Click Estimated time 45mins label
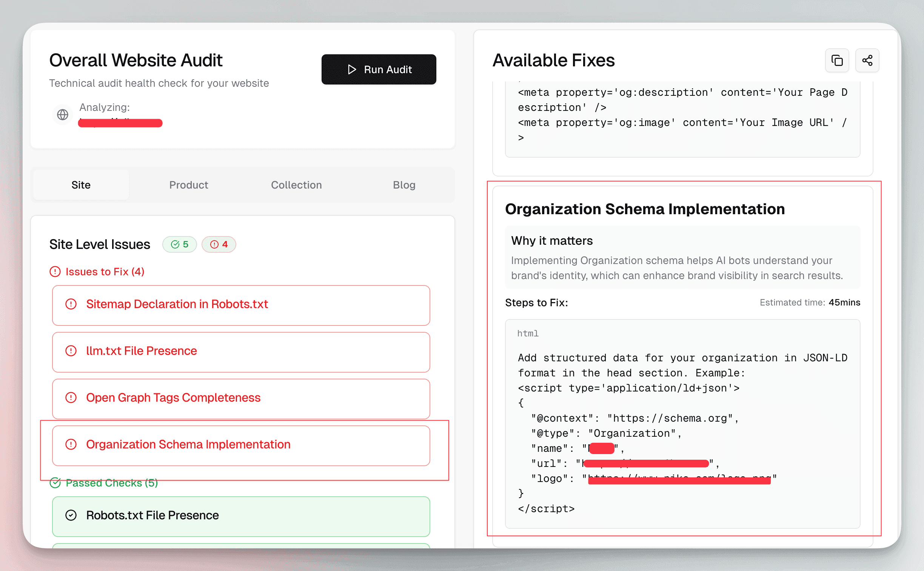The width and height of the screenshot is (924, 571). coord(810,302)
